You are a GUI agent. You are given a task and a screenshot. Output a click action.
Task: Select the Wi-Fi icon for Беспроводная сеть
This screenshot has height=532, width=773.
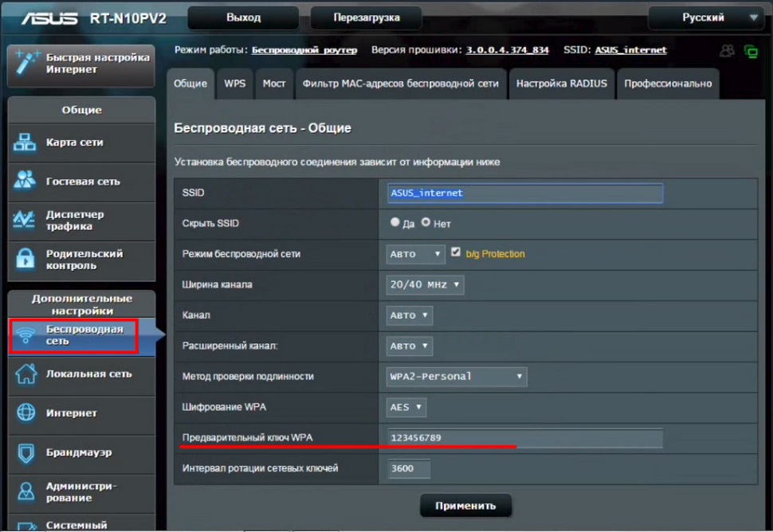point(26,334)
